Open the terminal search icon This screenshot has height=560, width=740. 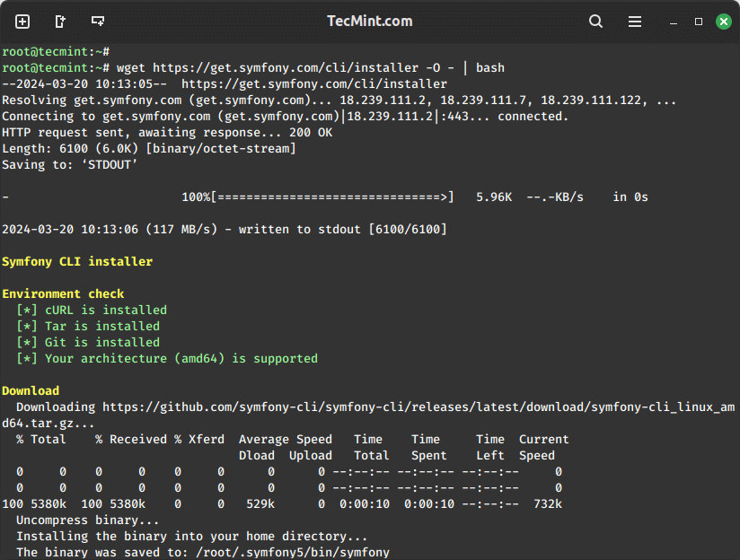tap(595, 22)
